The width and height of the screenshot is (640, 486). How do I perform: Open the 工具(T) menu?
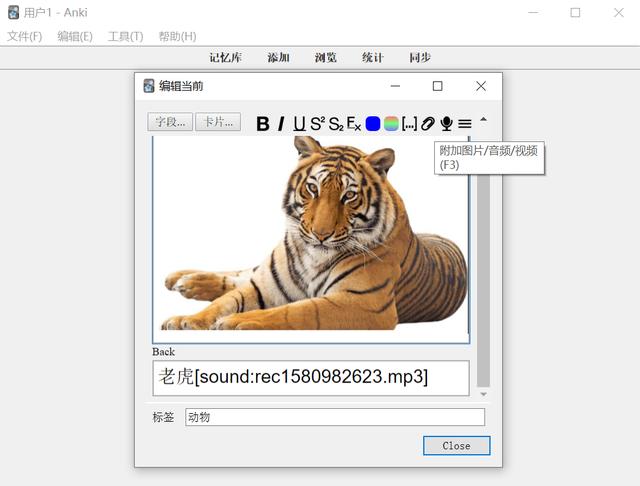coord(125,36)
